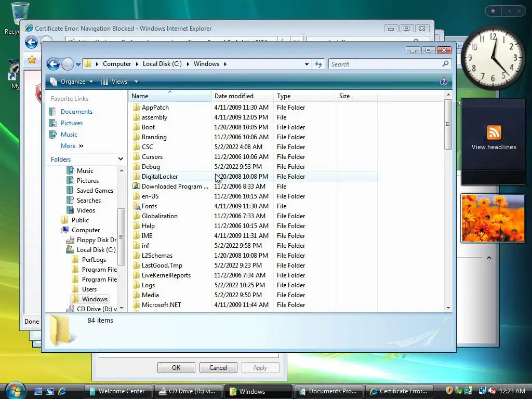Select Public folder in tree

tap(79, 220)
